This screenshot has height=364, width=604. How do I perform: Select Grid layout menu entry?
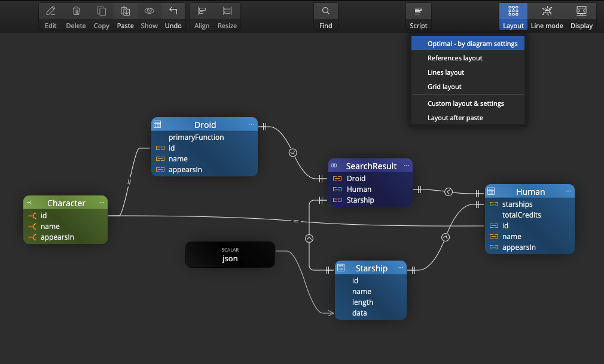click(x=444, y=87)
